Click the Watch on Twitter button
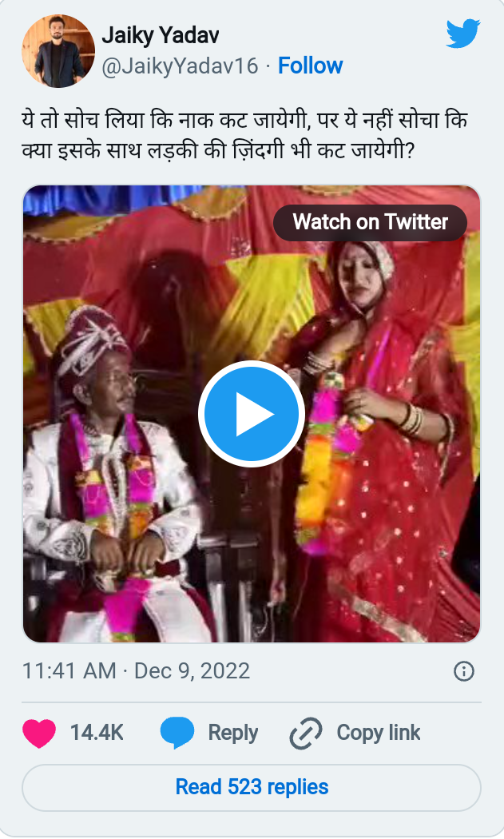The height and width of the screenshot is (839, 504). tap(370, 221)
